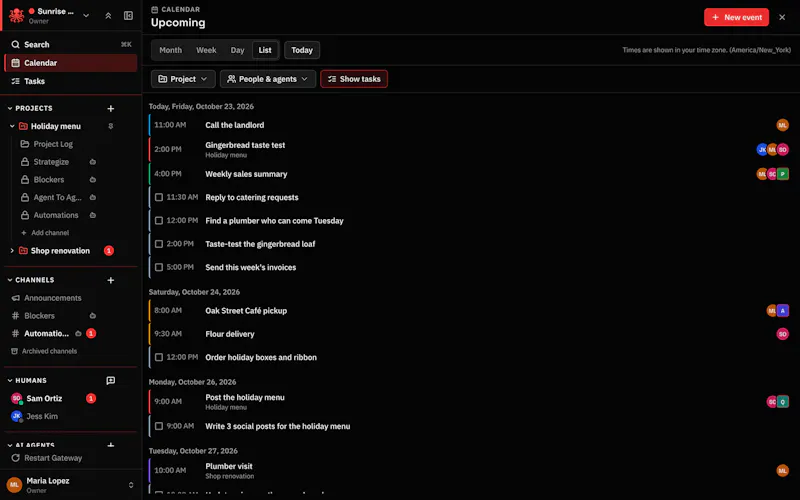Image resolution: width=800 pixels, height=500 pixels.
Task: Collapse the Channels section
Action: 10,280
